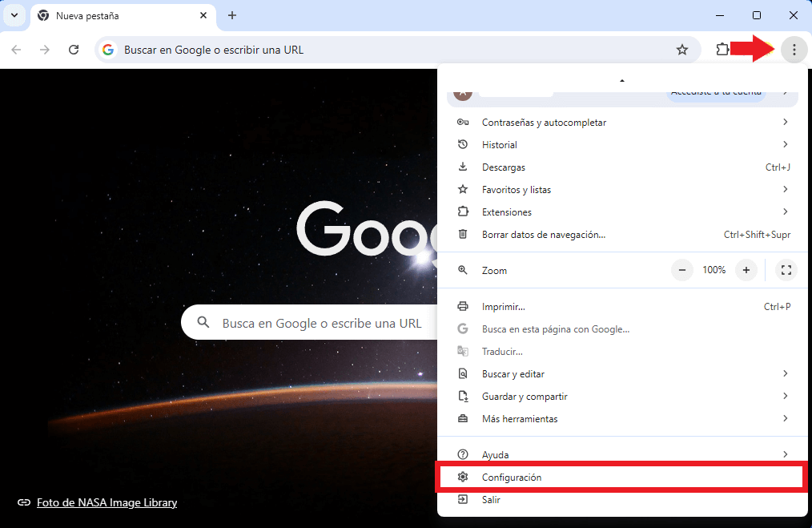Choose Borrar datos de navegación
Viewport: 812px width, 528px height.
coord(622,234)
